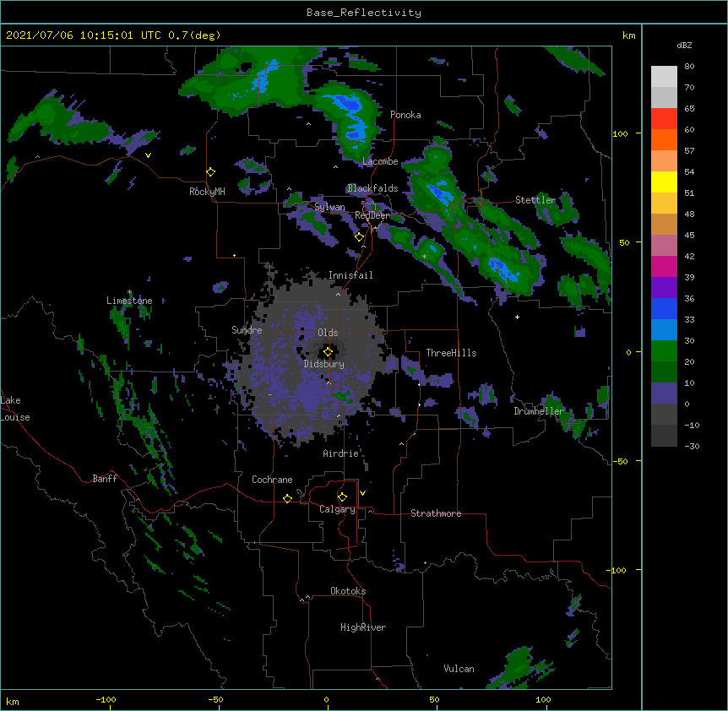Viewport: 728px width, 711px height.
Task: Select the Lacombe city label
Action: (380, 161)
